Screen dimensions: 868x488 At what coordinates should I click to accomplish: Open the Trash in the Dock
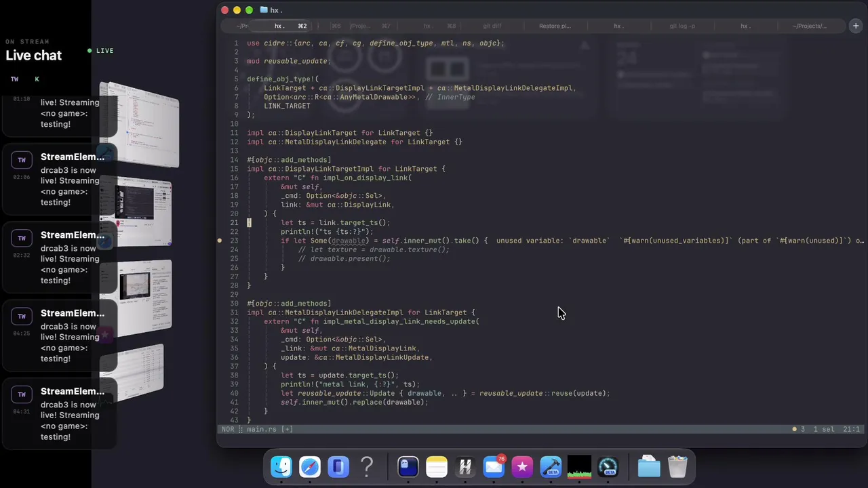(677, 467)
